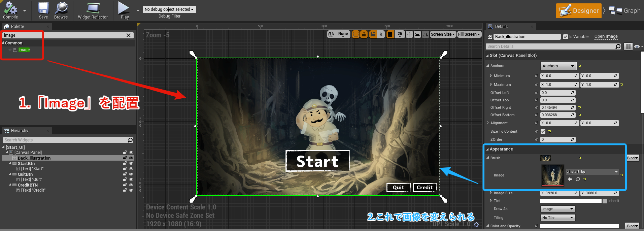Open grid snap size 25 dropdown
Image resolution: width=644 pixels, height=231 pixels.
400,34
